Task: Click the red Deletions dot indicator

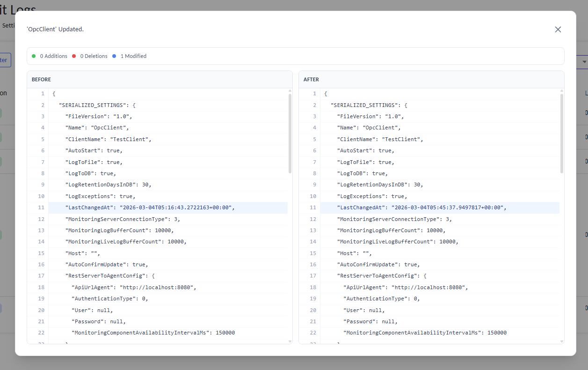Action: (x=74, y=56)
